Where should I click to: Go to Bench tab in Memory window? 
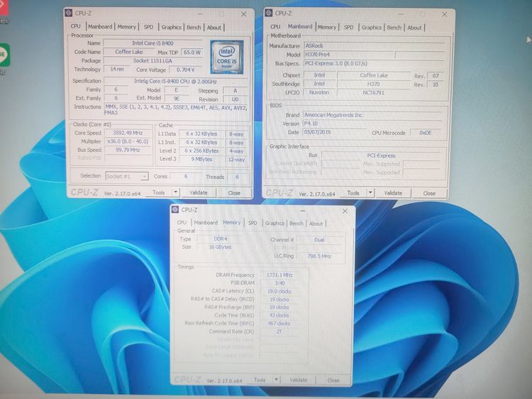tap(297, 224)
